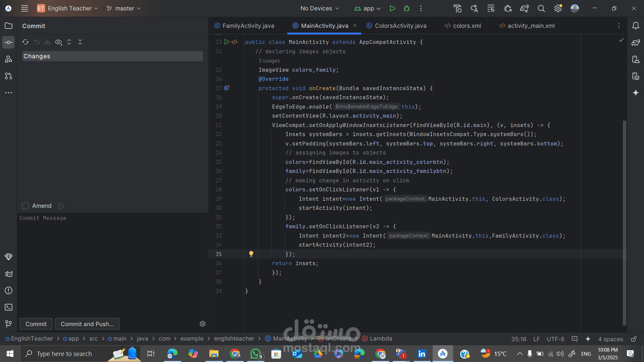This screenshot has width=644, height=362.
Task: Click the Debug app bug icon
Action: 407,8
